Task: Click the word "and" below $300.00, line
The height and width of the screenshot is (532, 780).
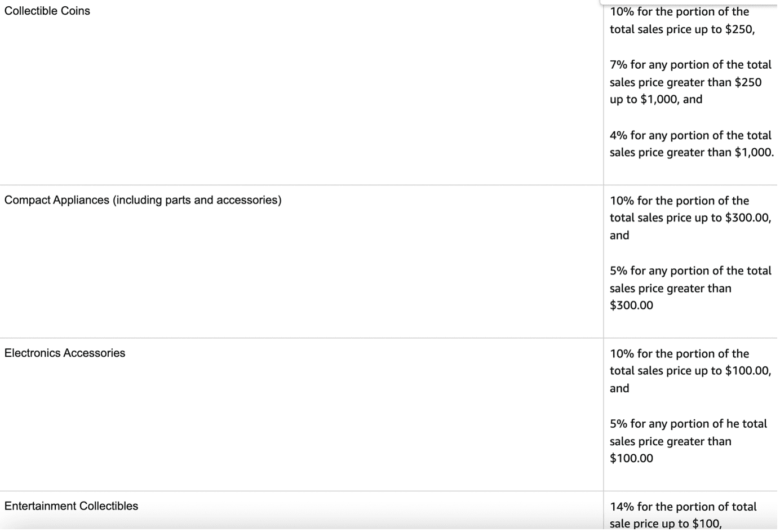Action: pyautogui.click(x=619, y=236)
